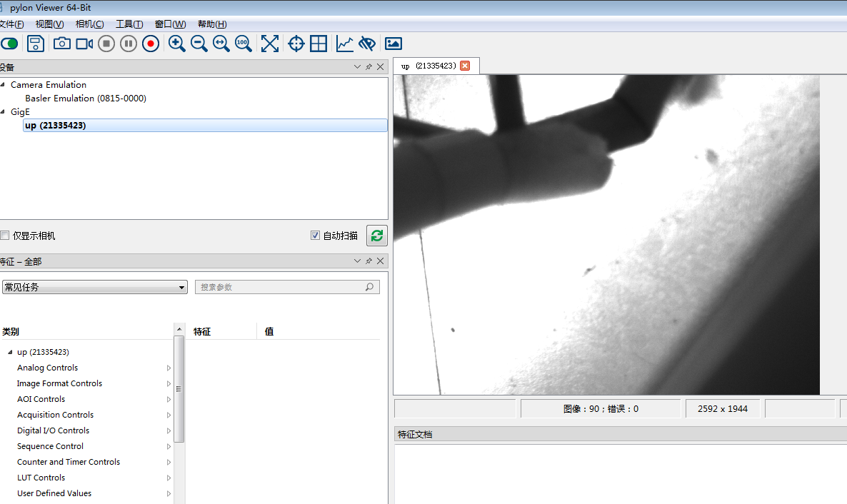This screenshot has width=847, height=504.
Task: Toggle the grid overlay icon
Action: click(319, 44)
